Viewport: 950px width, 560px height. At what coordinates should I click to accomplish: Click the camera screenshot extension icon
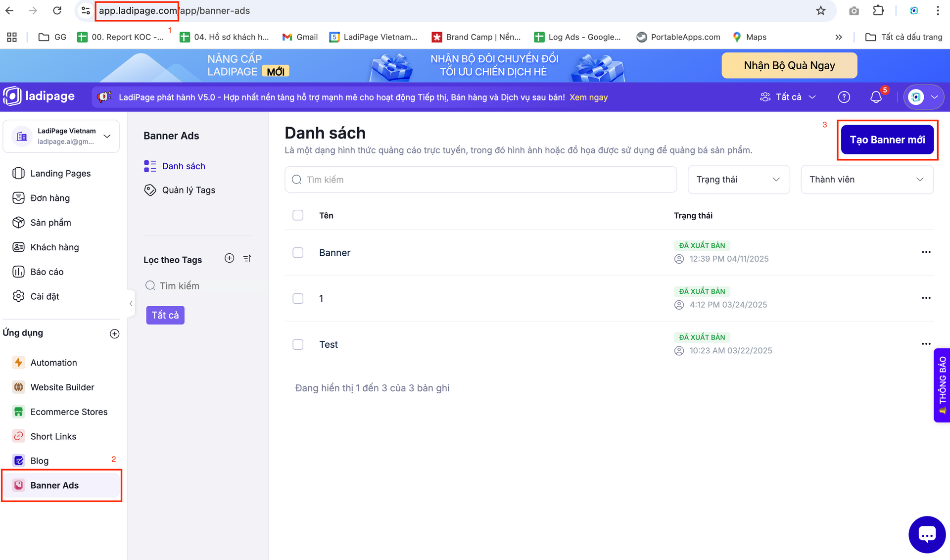(x=854, y=10)
